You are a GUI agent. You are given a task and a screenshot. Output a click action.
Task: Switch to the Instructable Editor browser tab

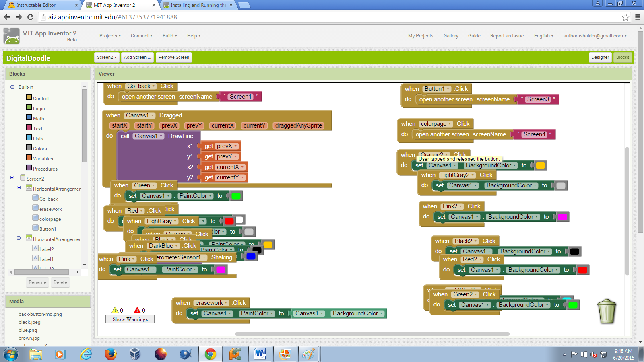(x=42, y=5)
